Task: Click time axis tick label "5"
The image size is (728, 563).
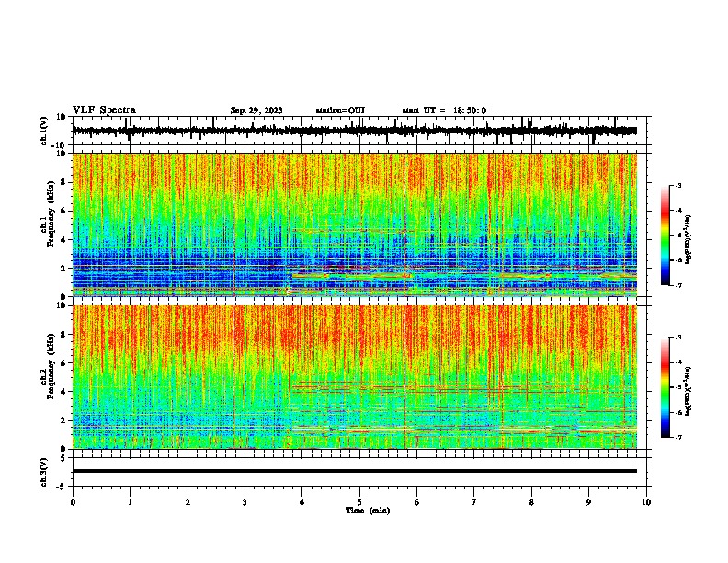Action: (359, 502)
